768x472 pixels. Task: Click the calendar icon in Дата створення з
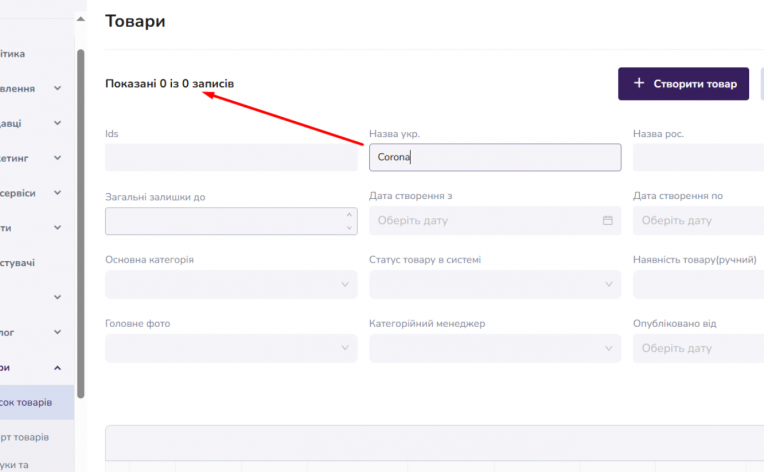[607, 220]
